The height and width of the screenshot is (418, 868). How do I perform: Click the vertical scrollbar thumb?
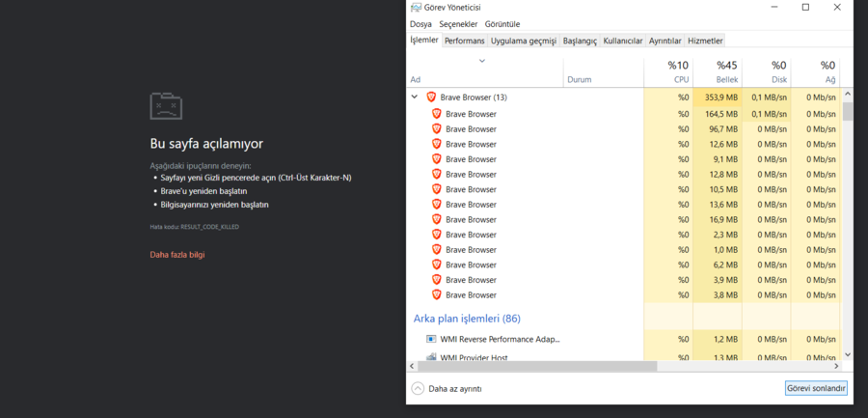[x=848, y=111]
